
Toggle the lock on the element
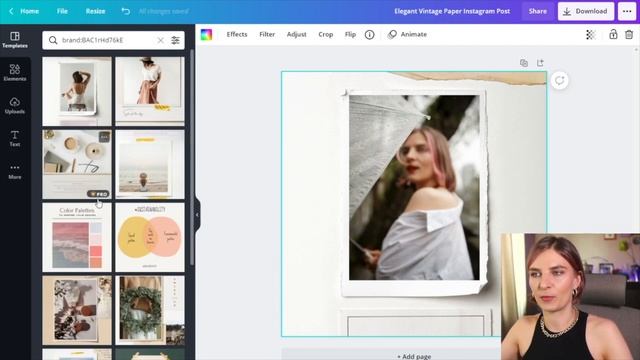click(613, 34)
